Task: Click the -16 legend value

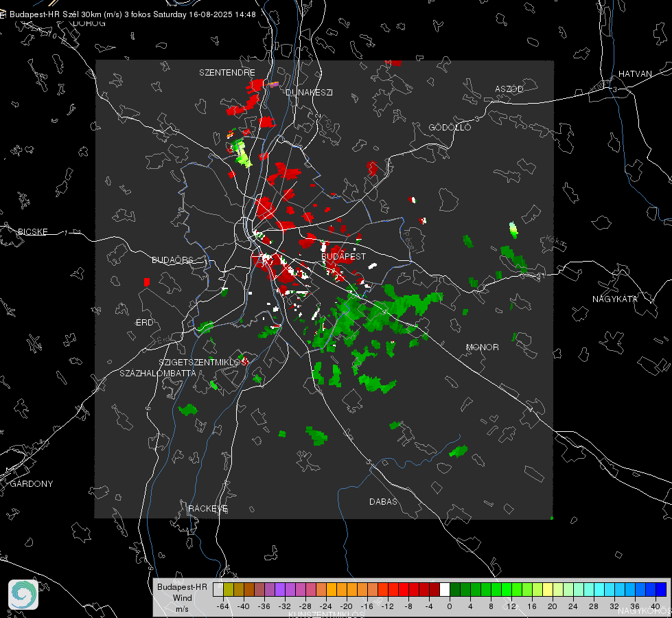Action: click(367, 606)
